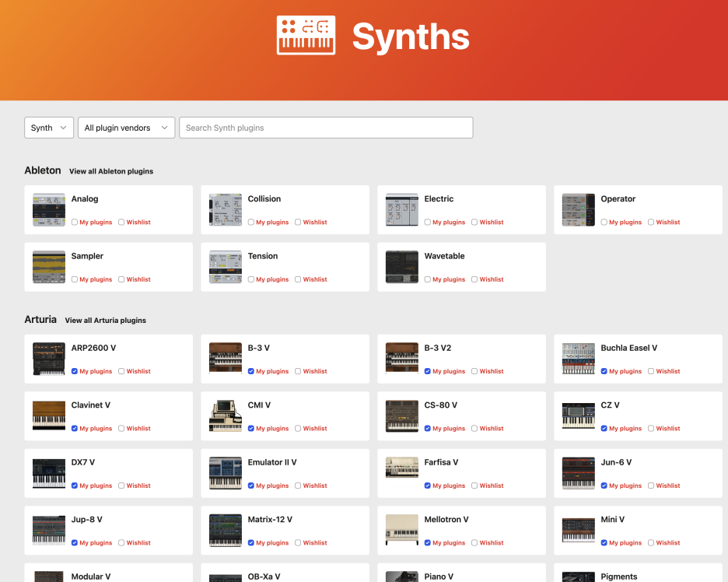Open the Mini V thumbnail
This screenshot has width=728, height=582.
tap(578, 530)
